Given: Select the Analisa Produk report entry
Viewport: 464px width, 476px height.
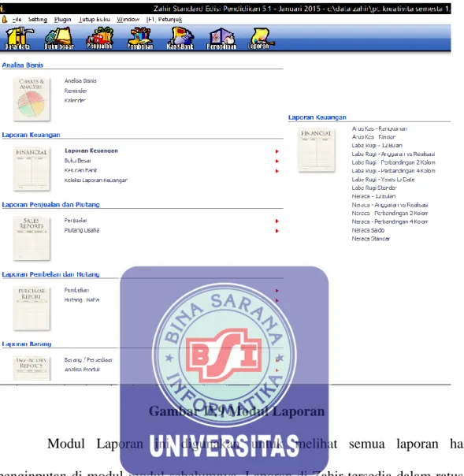Looking at the screenshot, I should [x=82, y=370].
